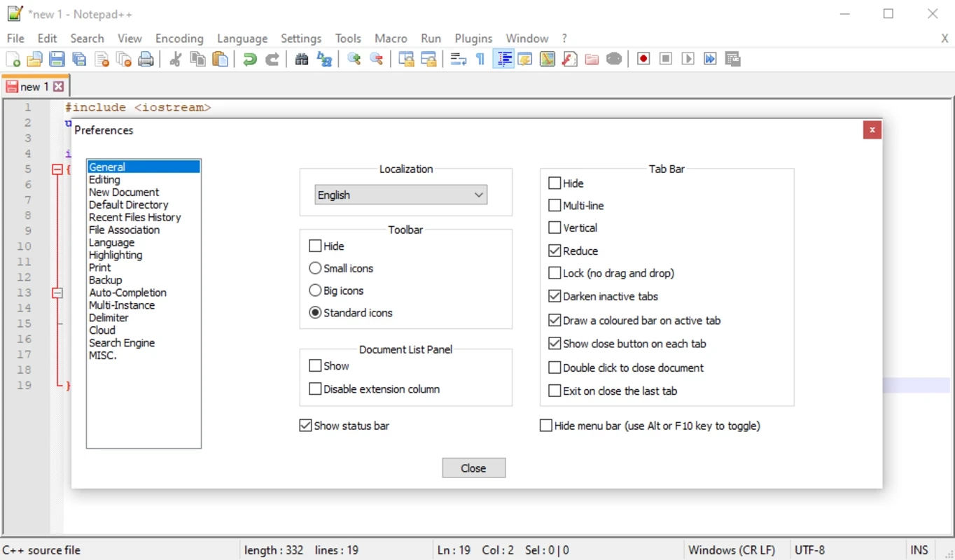Click the Show all characters pilcrow icon
Viewport: 955px width, 560px height.
480,59
